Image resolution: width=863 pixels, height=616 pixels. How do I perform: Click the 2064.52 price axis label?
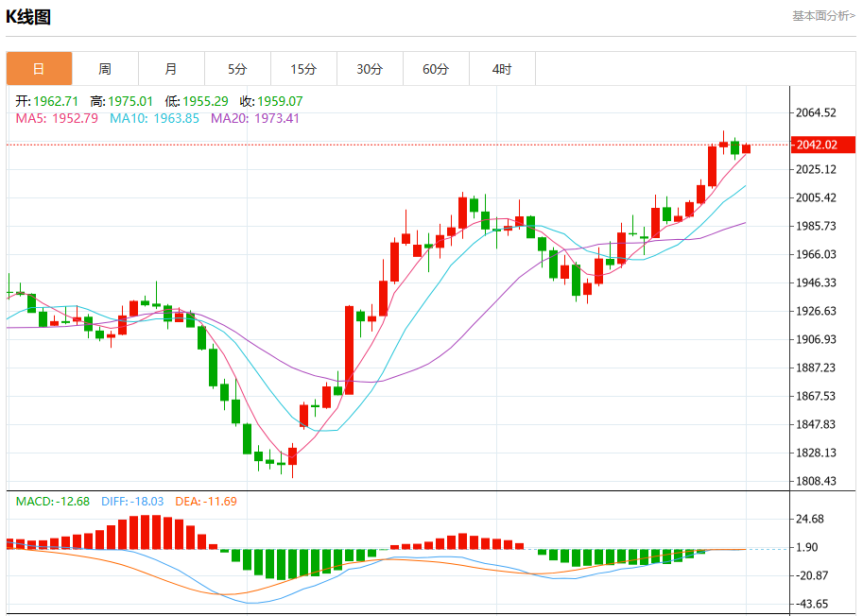(x=817, y=113)
